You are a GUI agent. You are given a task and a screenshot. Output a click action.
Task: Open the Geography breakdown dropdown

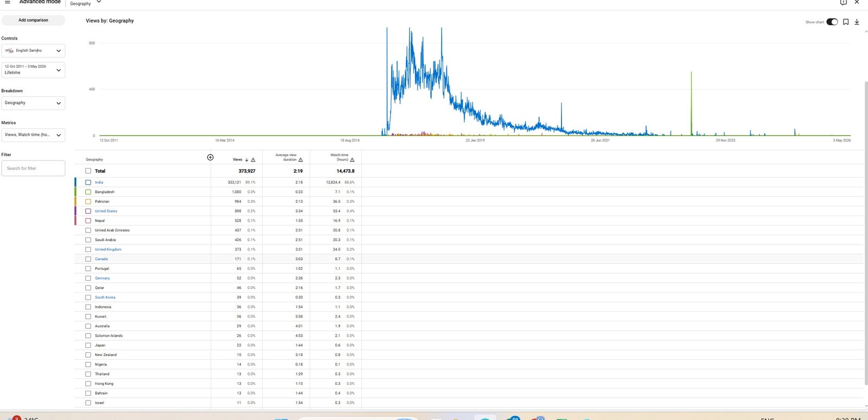pos(33,103)
